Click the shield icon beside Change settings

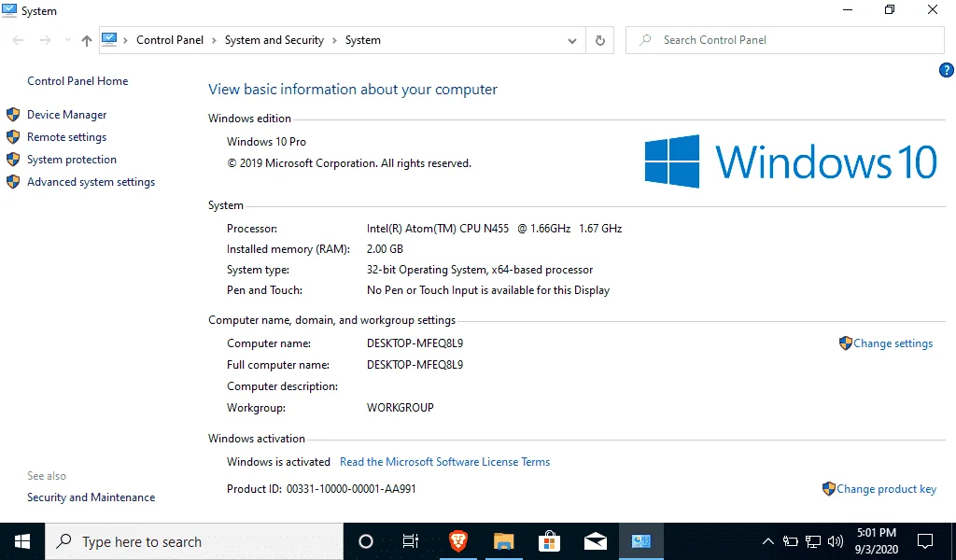pyautogui.click(x=845, y=343)
